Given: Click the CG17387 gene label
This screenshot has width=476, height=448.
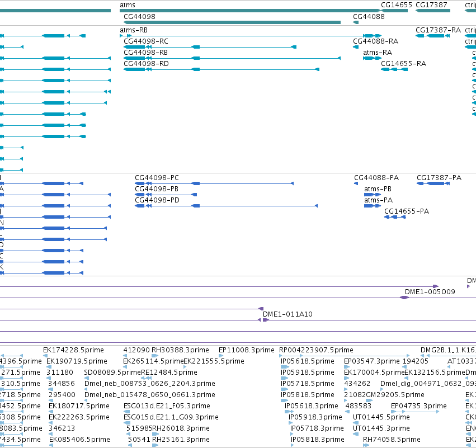Looking at the screenshot, I should (x=431, y=5).
